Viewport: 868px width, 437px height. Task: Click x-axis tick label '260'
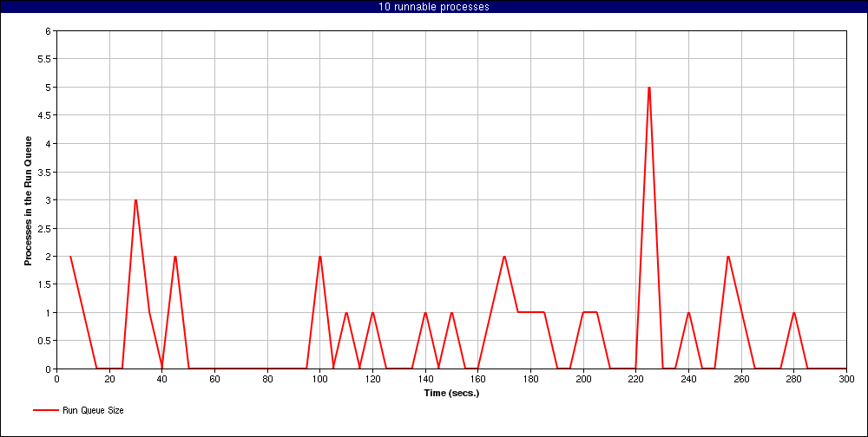point(741,379)
